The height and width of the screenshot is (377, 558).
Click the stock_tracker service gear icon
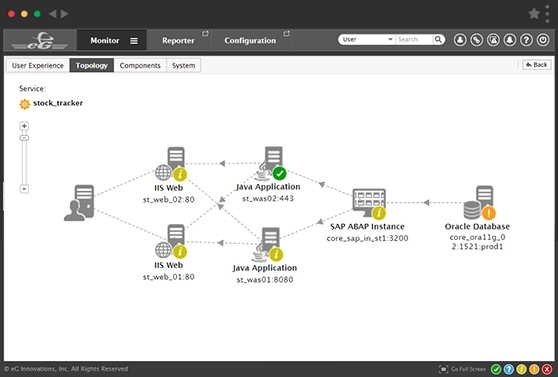coord(25,104)
